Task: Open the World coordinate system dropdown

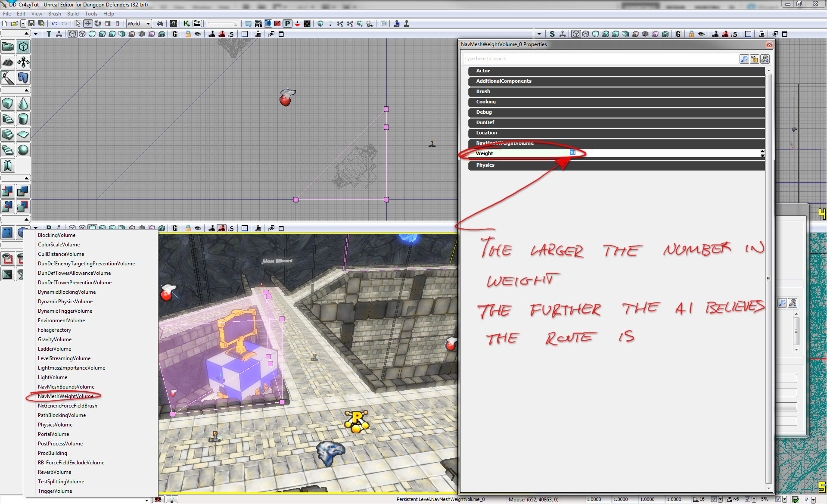Action: tap(139, 24)
